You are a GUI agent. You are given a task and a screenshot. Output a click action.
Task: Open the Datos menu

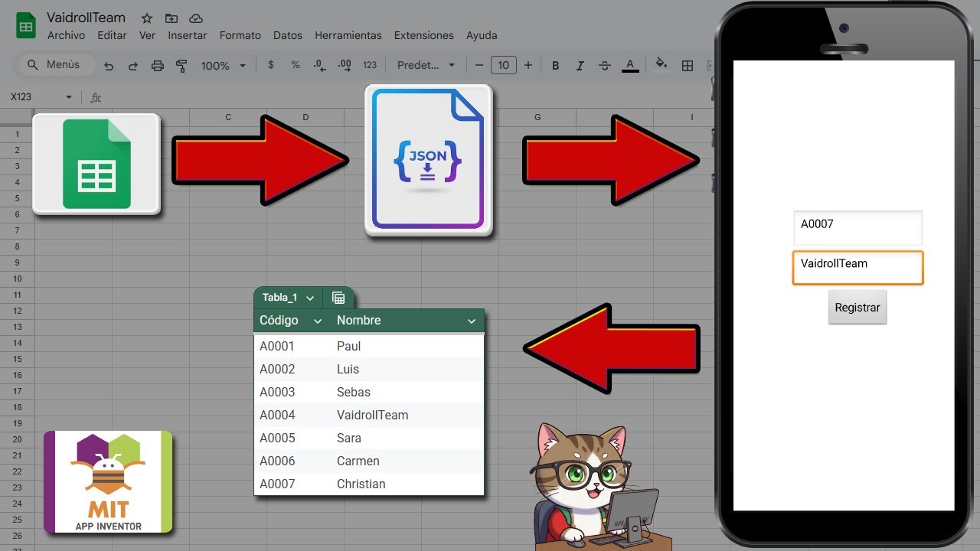pos(288,35)
